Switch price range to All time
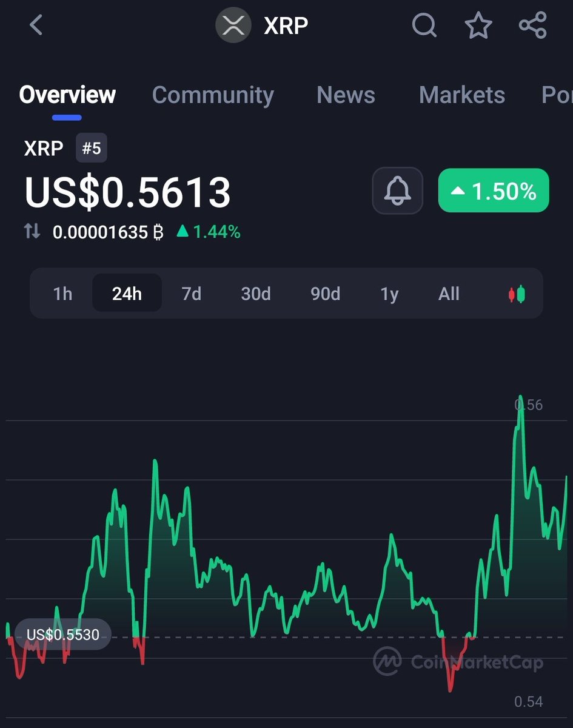 [449, 294]
